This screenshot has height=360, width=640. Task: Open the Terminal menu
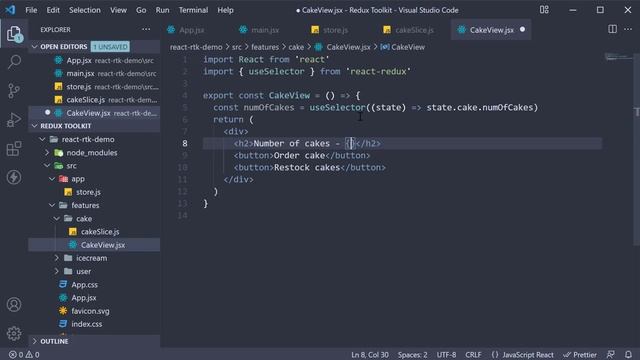pyautogui.click(x=193, y=10)
